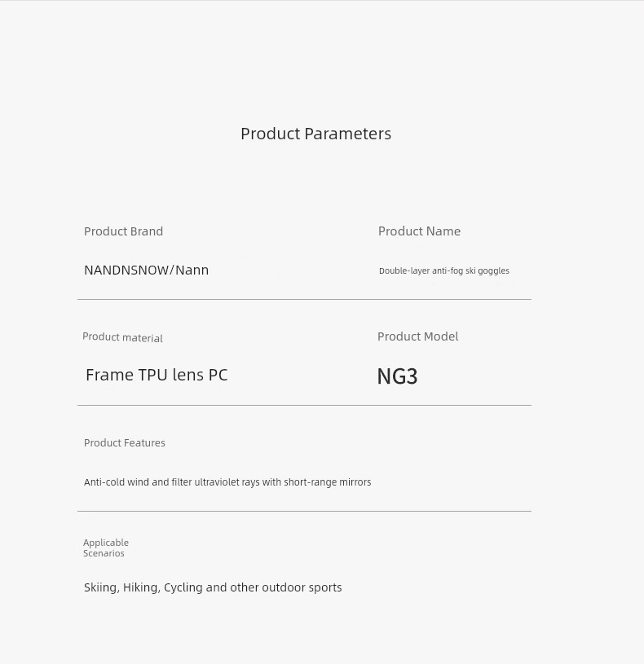Select the Product material label
Viewport: 644px width, 664px height.
pos(122,337)
